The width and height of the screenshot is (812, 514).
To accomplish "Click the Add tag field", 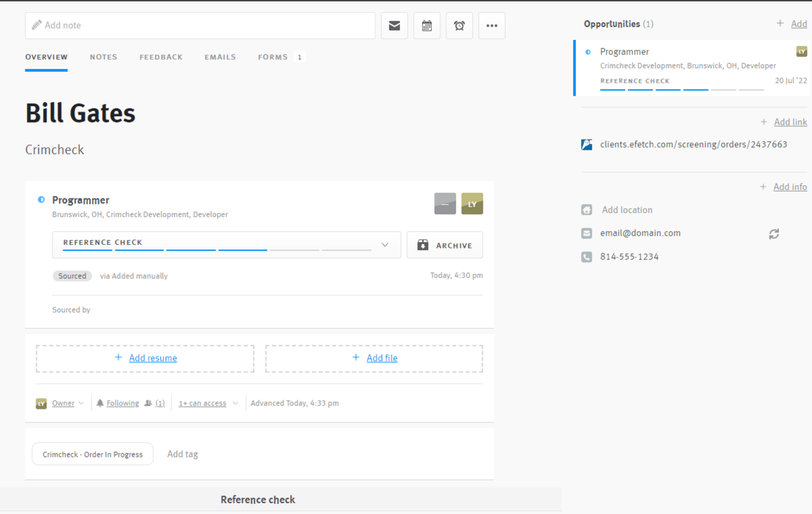I will point(182,454).
